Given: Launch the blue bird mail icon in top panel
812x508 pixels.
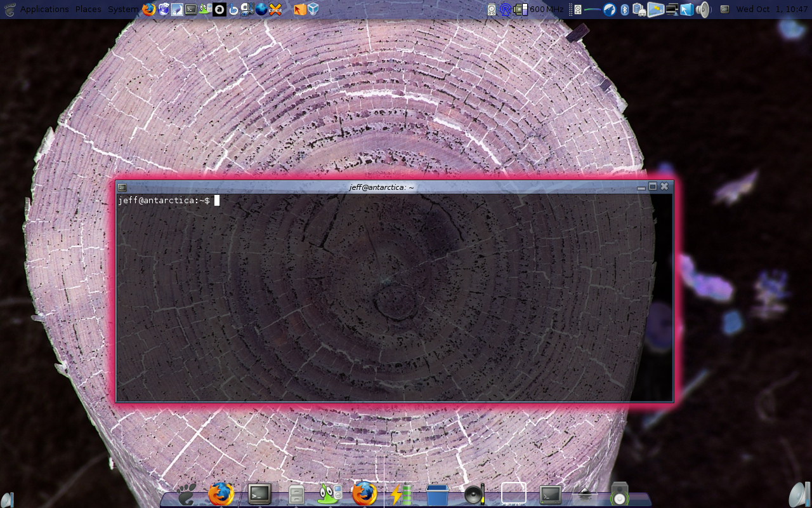Looking at the screenshot, I should [x=164, y=10].
